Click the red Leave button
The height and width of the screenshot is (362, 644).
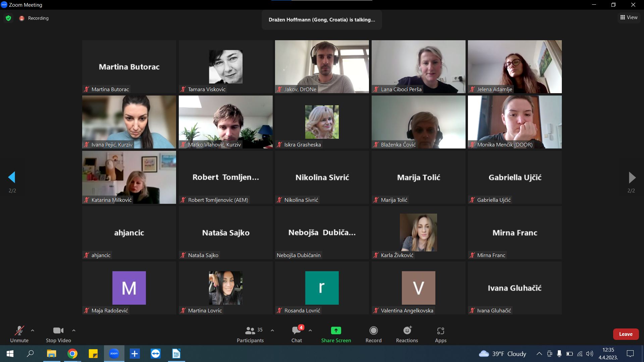pyautogui.click(x=626, y=334)
